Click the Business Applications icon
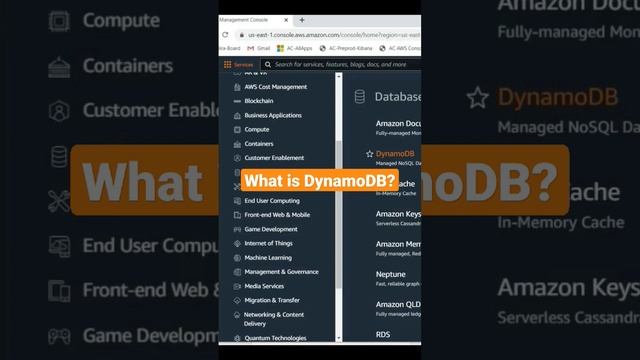Image resolution: width=640 pixels, height=360 pixels. (237, 116)
